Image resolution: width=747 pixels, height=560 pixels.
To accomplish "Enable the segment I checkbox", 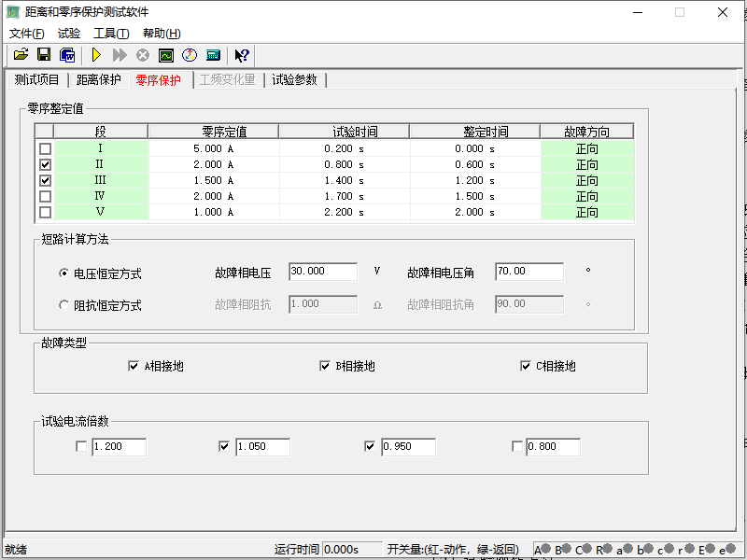I will click(x=45, y=149).
